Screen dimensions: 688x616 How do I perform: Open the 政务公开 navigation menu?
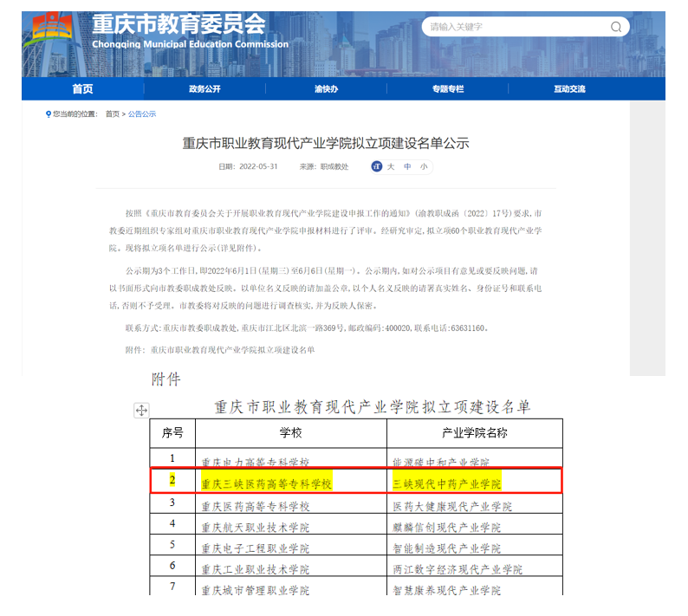pyautogui.click(x=204, y=89)
